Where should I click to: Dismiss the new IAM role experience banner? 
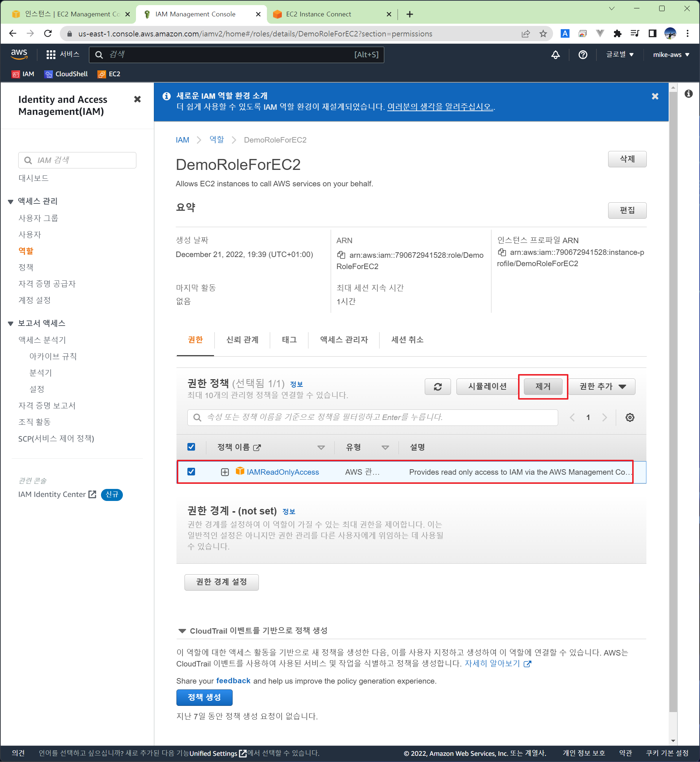tap(655, 96)
